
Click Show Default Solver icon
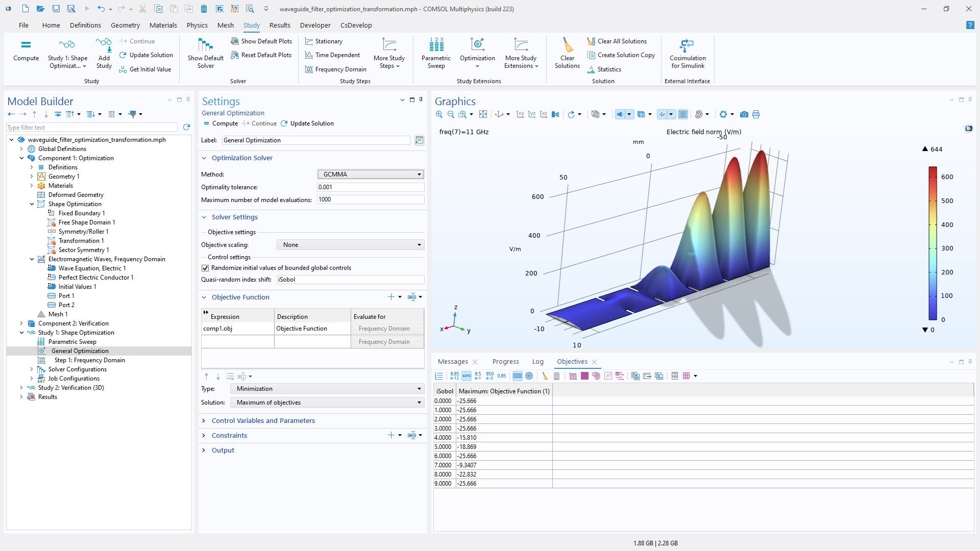[x=205, y=45]
